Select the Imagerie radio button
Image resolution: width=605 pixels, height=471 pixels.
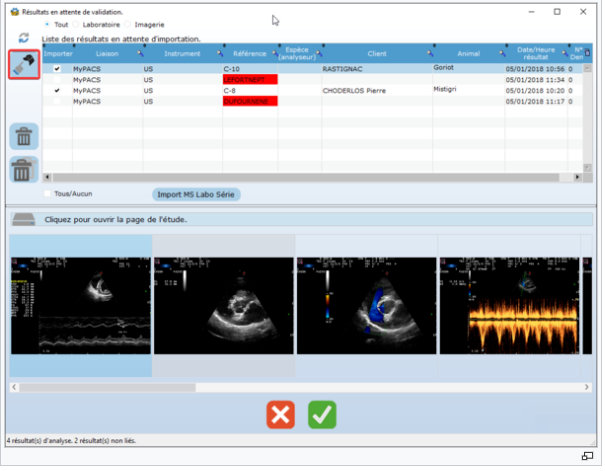tap(128, 25)
